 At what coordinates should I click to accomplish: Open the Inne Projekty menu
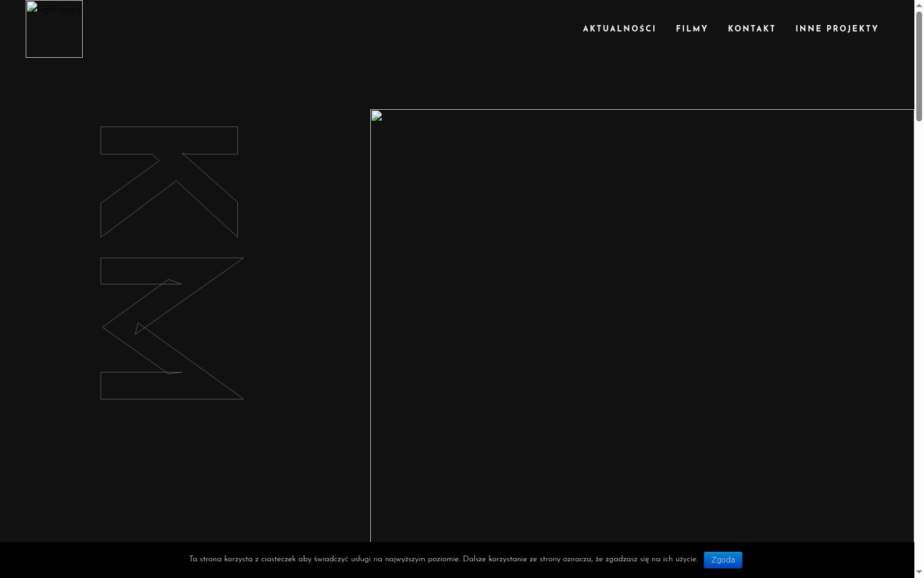click(x=837, y=29)
